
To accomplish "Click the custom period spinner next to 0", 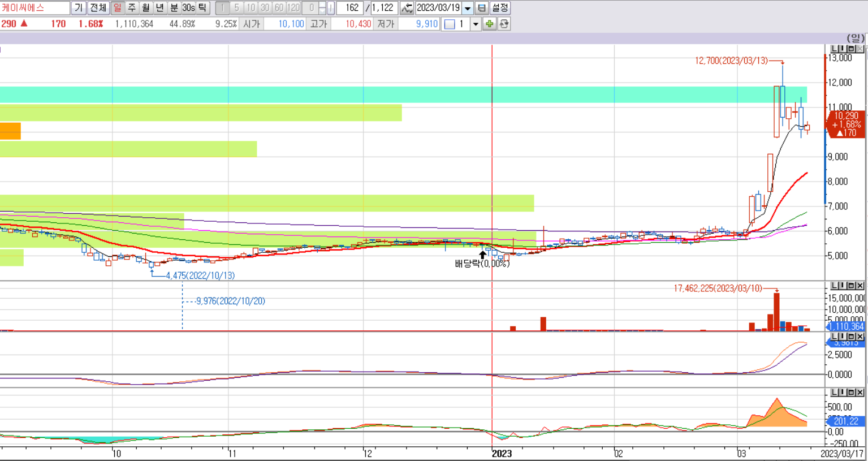I will pos(322,8).
